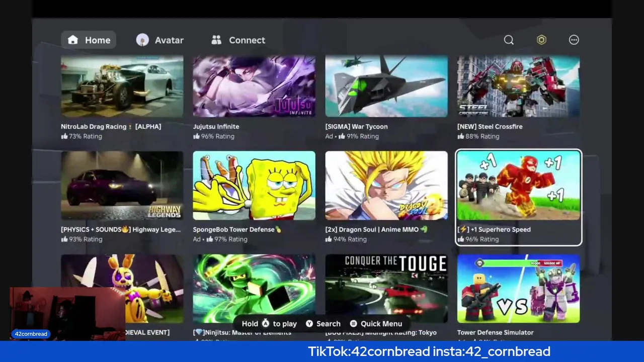This screenshot has width=644, height=362.
Task: Click the Home house icon
Action: 73,40
